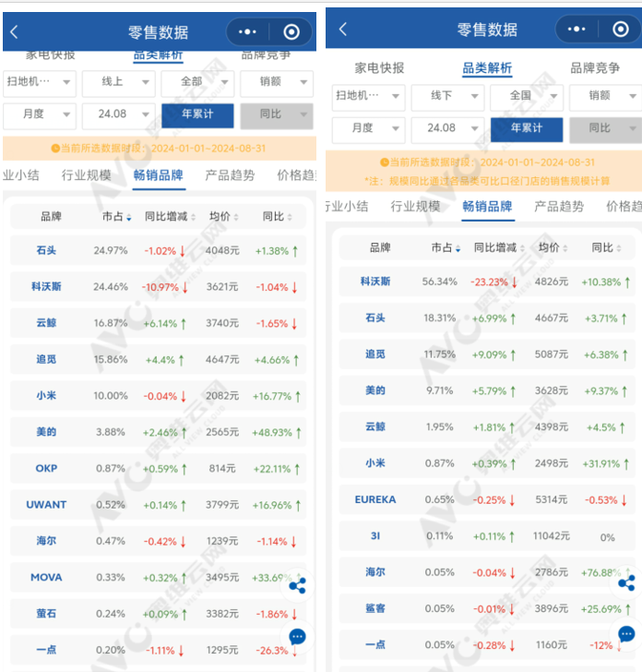The height and width of the screenshot is (672, 642).
Task: Switch to 品牌竞争 tab in right panel
Action: 595,67
